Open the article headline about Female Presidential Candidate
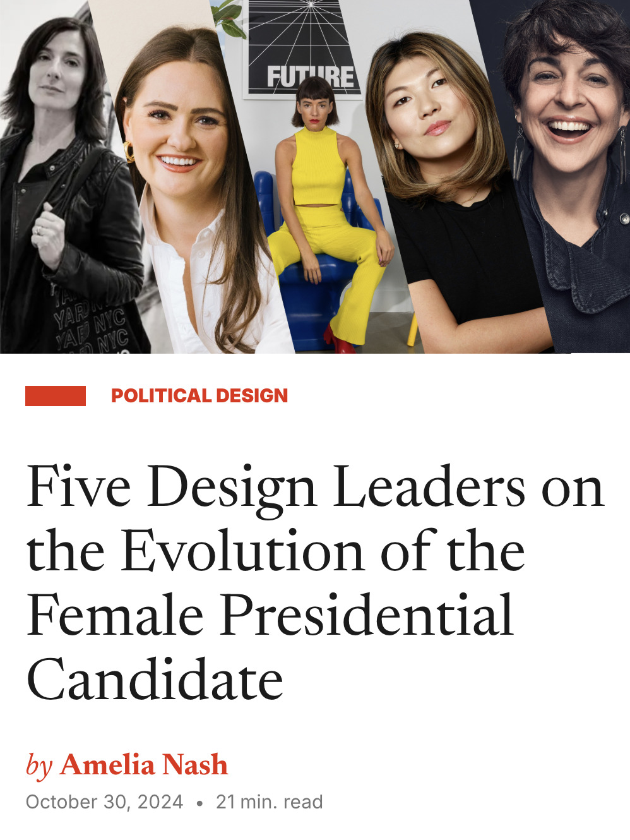 [x=316, y=582]
